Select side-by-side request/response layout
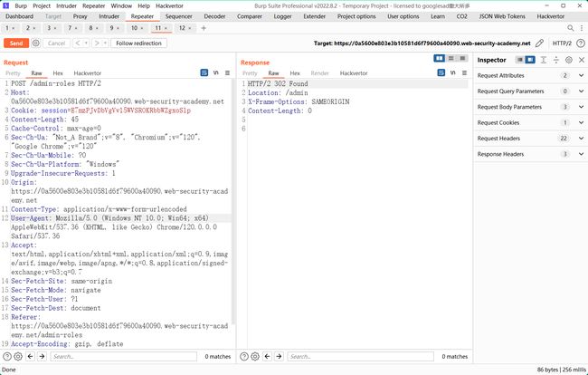The height and width of the screenshot is (375, 588). point(439,58)
